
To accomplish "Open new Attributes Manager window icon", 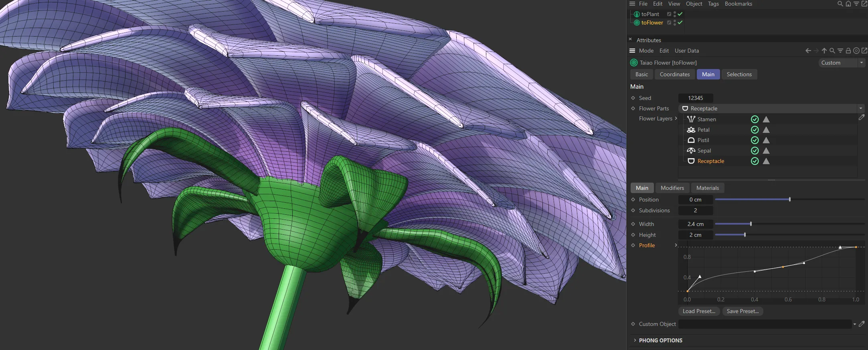I will [x=864, y=51].
